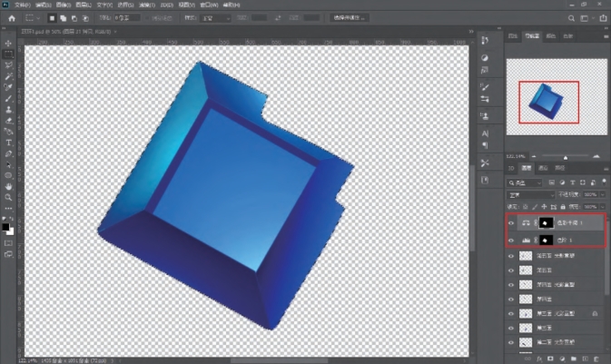Open the Edit Toolbar three-dots button
This screenshot has width=611, height=364.
[x=8, y=209]
